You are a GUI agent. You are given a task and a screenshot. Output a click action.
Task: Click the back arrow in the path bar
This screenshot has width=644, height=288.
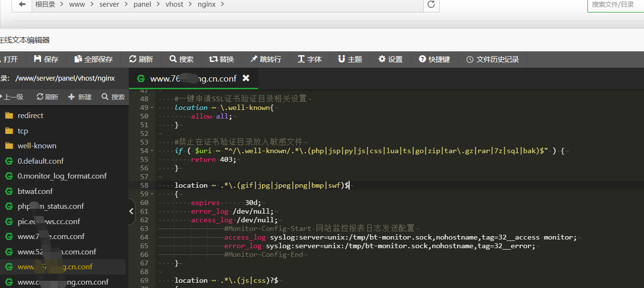pyautogui.click(x=22, y=4)
